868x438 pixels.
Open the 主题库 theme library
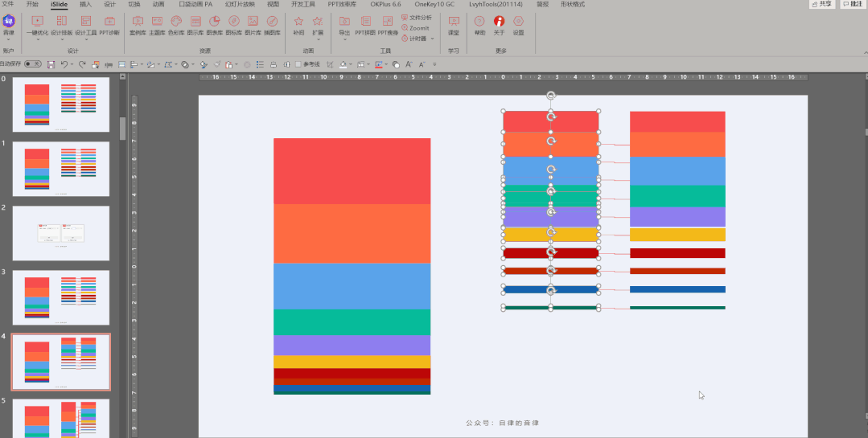tap(157, 25)
